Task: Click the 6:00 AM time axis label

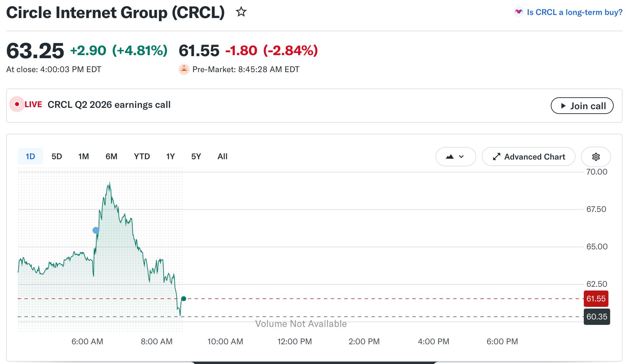Action: point(87,342)
